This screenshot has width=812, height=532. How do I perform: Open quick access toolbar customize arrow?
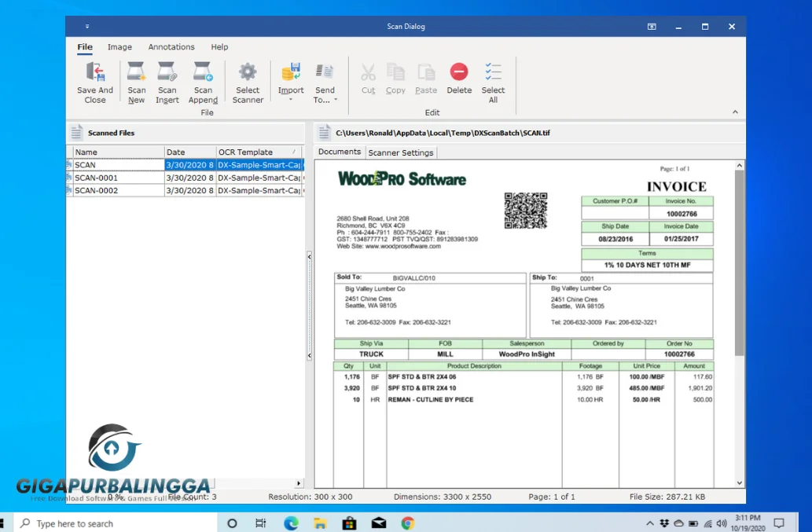87,27
